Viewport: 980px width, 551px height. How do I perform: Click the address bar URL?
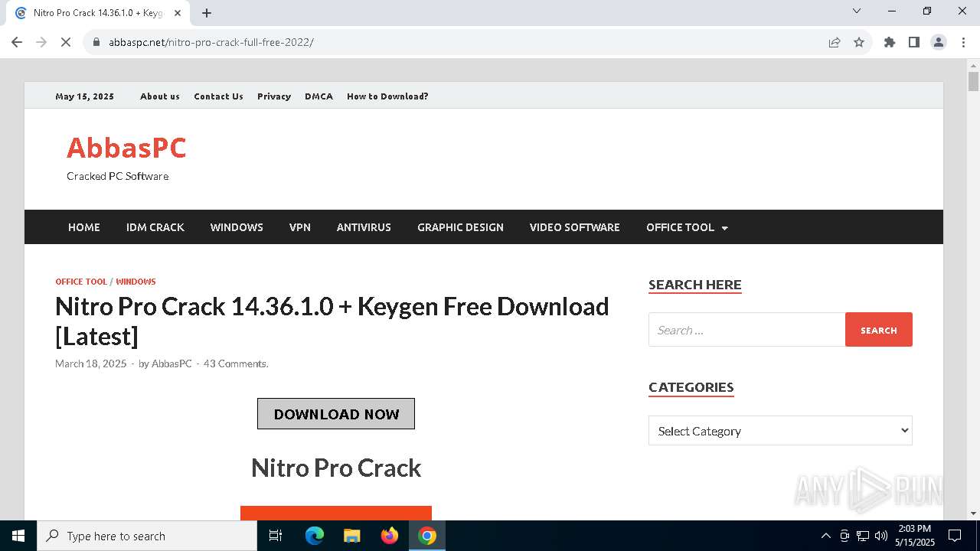pos(211,42)
